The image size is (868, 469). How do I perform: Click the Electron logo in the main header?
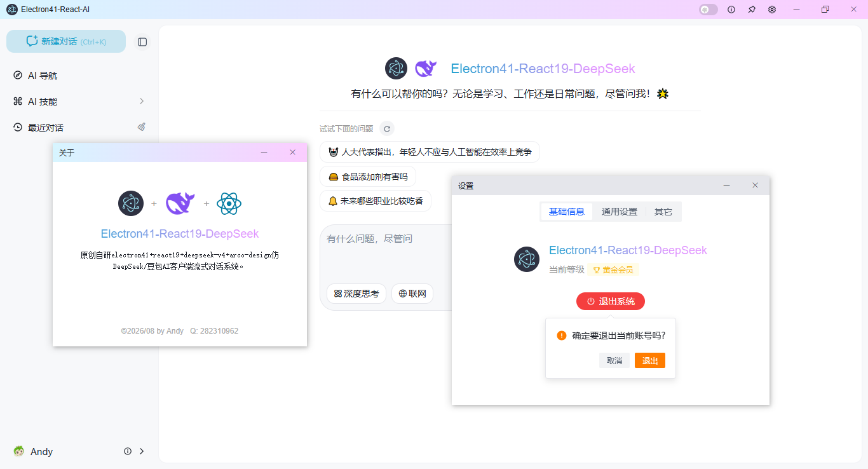396,69
